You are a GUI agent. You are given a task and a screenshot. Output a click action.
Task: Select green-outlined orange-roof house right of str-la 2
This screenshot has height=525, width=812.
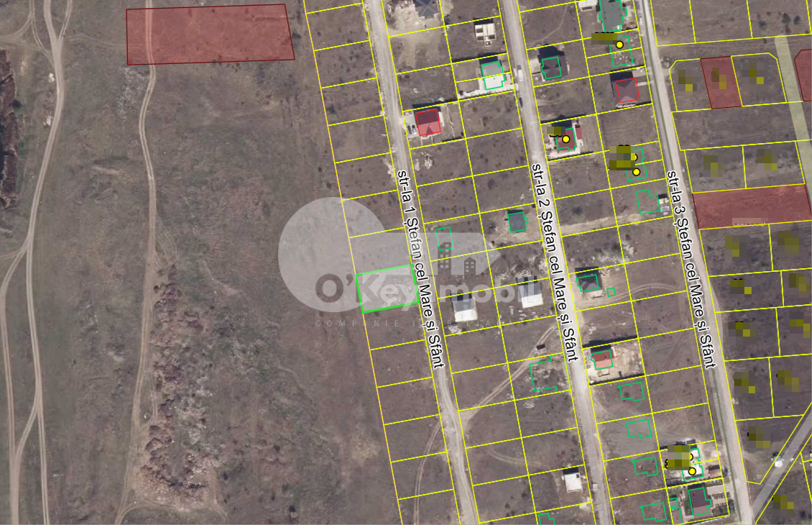602,358
